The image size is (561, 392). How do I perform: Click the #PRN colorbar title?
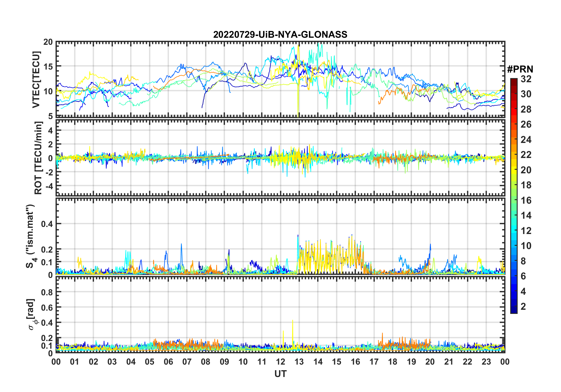point(520,69)
